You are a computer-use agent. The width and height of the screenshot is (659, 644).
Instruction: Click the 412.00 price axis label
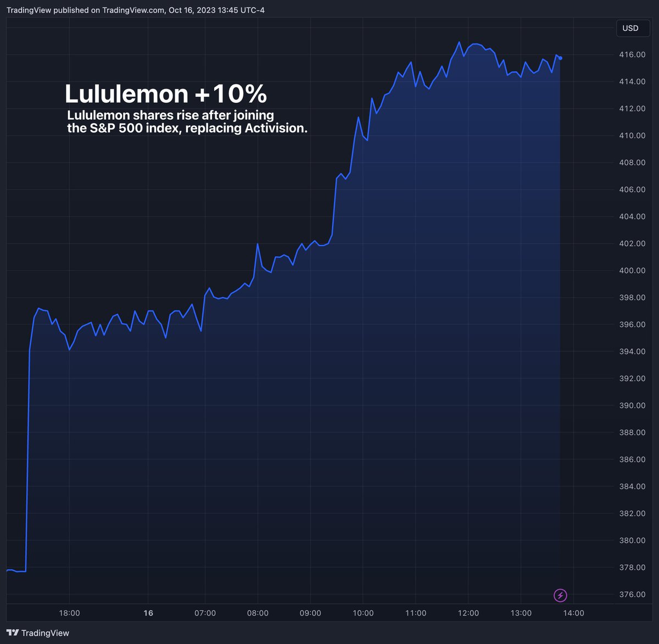click(x=633, y=108)
